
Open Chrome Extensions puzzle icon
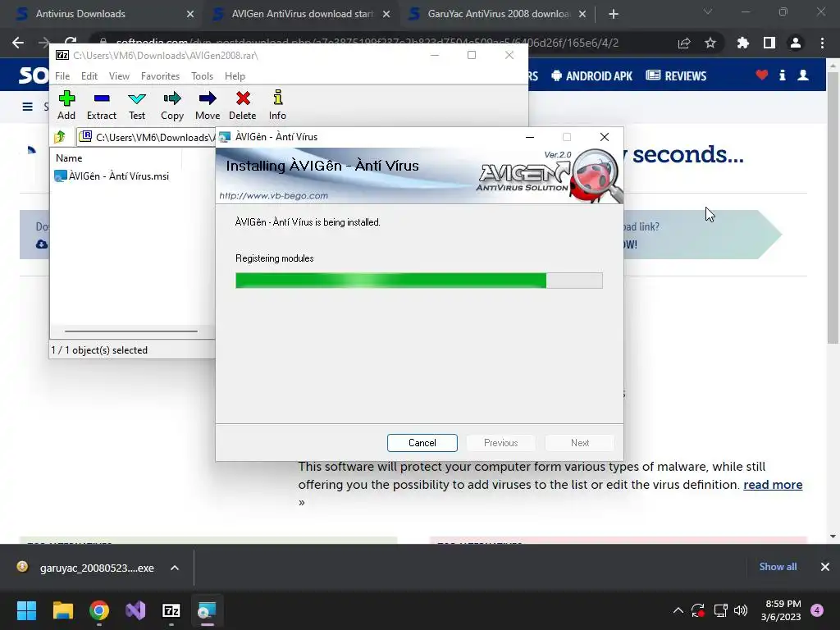click(x=743, y=43)
